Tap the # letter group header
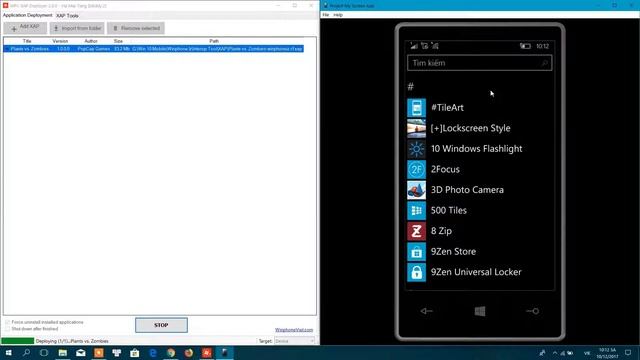 pos(411,87)
